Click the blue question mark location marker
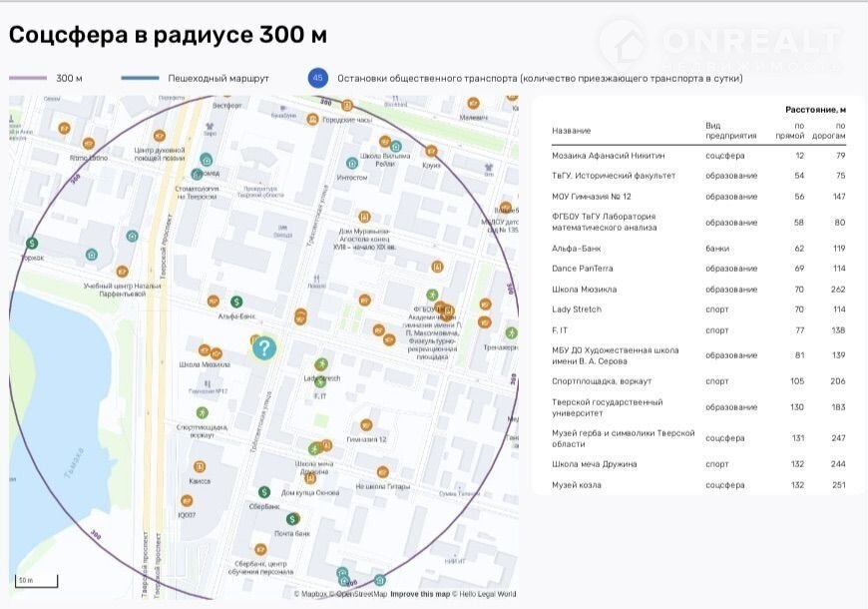The height and width of the screenshot is (609, 868). [264, 347]
